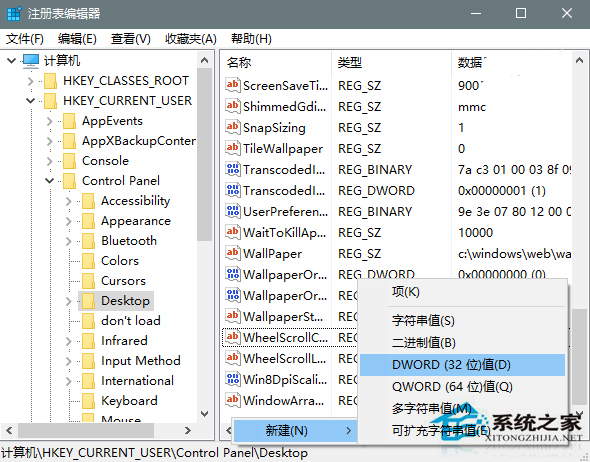The height and width of the screenshot is (462, 590).
Task: Open the 查看(V) menu
Action: (131, 39)
